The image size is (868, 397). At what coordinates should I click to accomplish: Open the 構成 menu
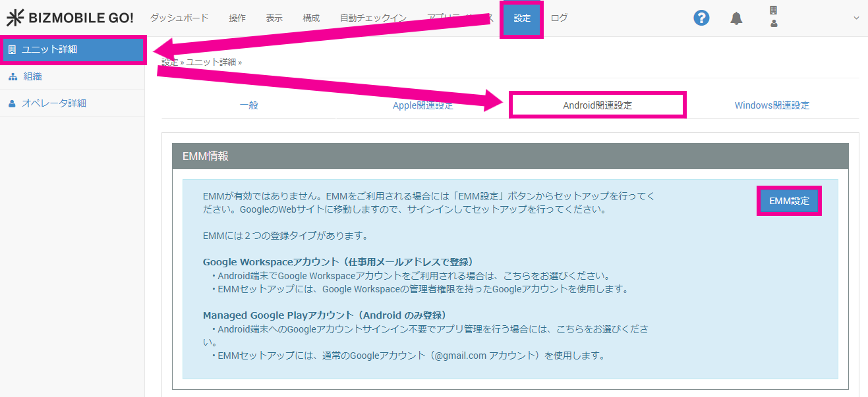311,18
